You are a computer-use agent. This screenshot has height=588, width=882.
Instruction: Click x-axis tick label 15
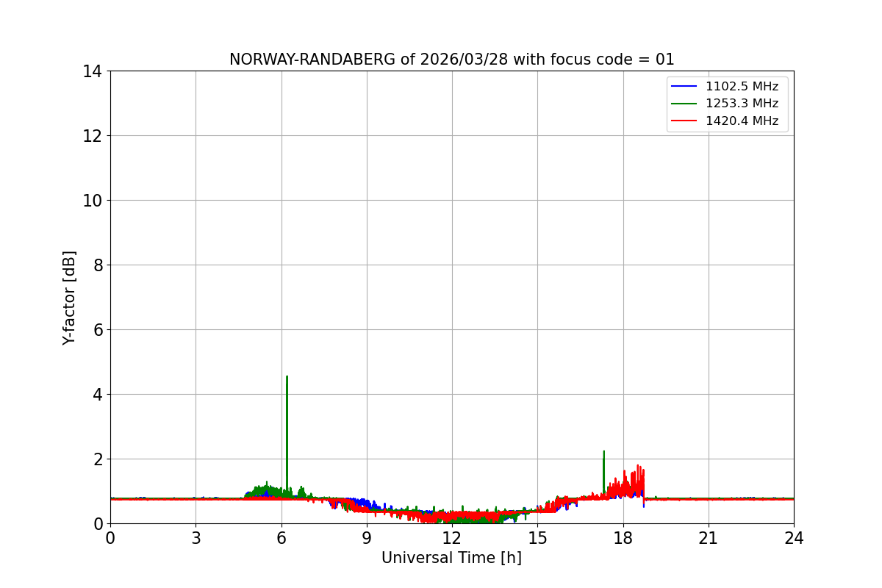537,538
